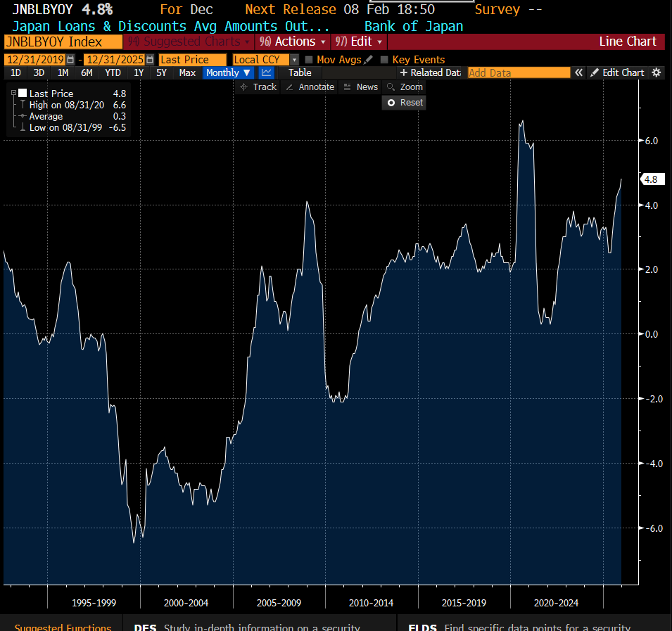Click Next Release 08 Feb 18:50 text

pos(340,9)
